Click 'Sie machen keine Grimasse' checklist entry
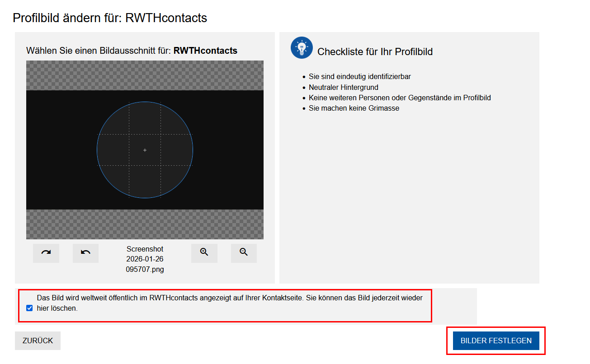Image resolution: width=590 pixels, height=364 pixels. [x=354, y=108]
